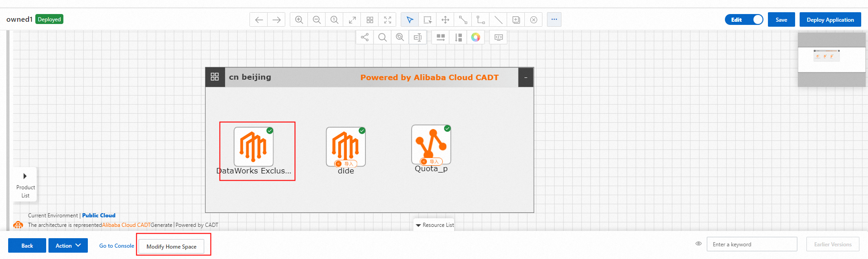The image size is (868, 259).
Task: Expand the Resource List panel
Action: tap(434, 225)
